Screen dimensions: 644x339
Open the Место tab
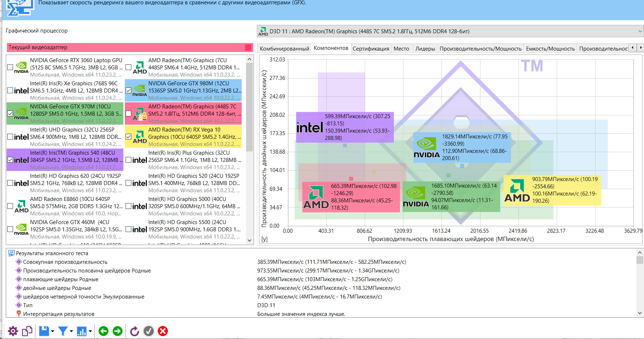pyautogui.click(x=401, y=48)
